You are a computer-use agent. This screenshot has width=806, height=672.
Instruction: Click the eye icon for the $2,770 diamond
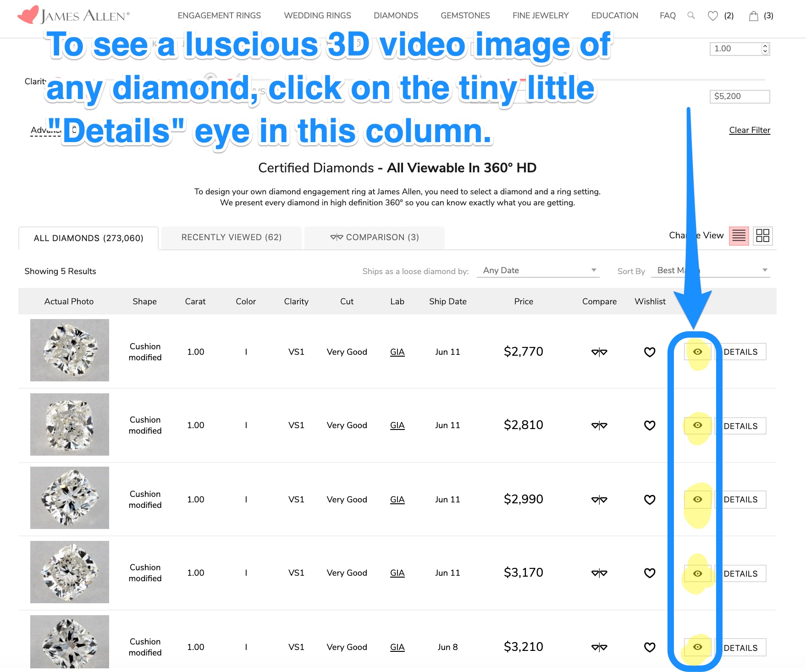(x=697, y=352)
